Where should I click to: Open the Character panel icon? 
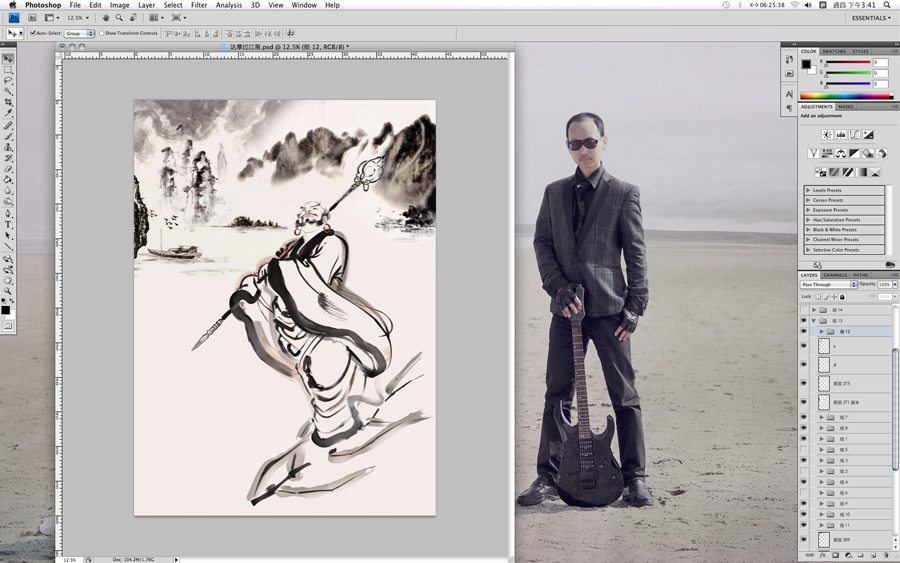click(789, 94)
